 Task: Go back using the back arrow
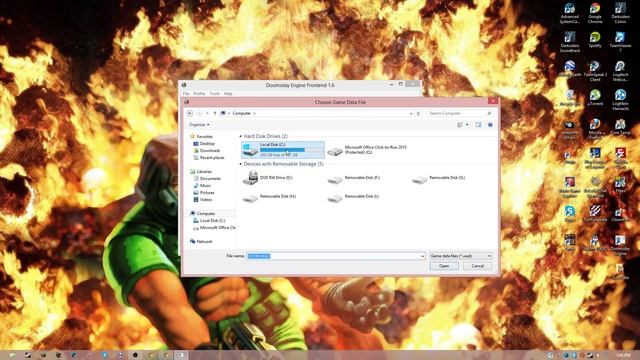190,113
